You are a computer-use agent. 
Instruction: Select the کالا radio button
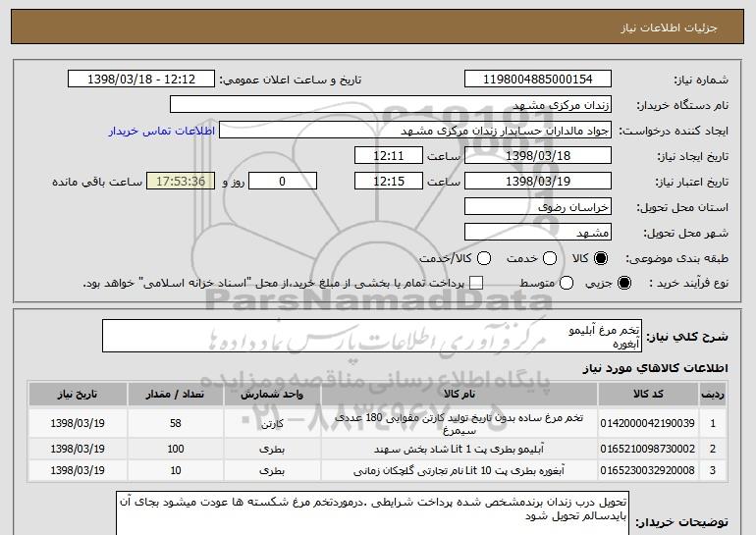click(x=601, y=258)
